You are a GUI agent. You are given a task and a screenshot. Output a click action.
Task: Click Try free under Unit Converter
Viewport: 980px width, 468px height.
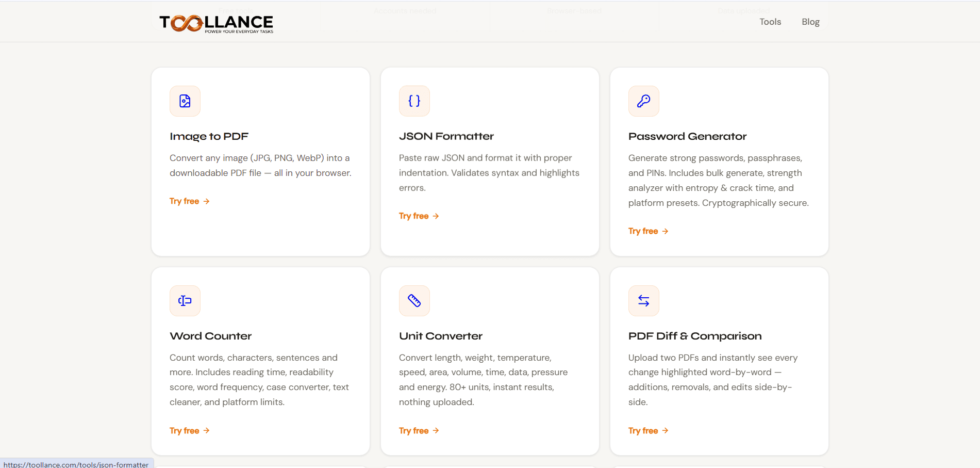(419, 431)
